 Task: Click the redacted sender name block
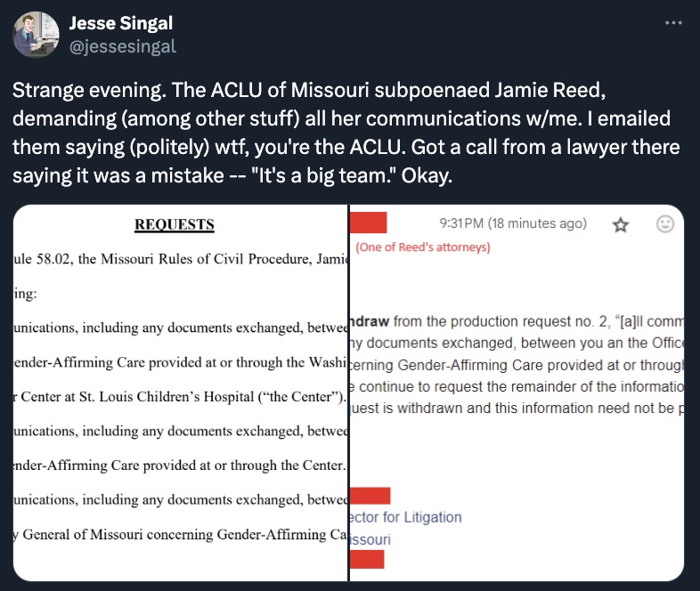click(369, 223)
